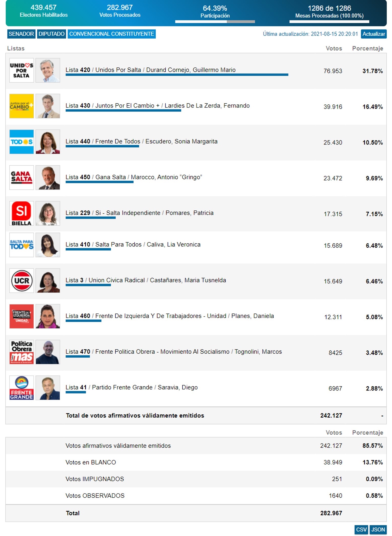Click the Unidos Por Salta party logo
This screenshot has width=392, height=536.
click(22, 70)
